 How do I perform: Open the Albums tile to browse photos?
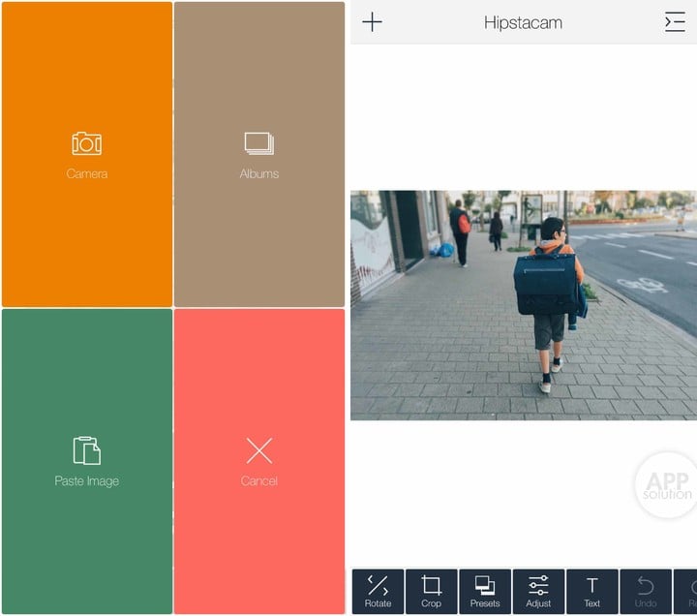[259, 155]
